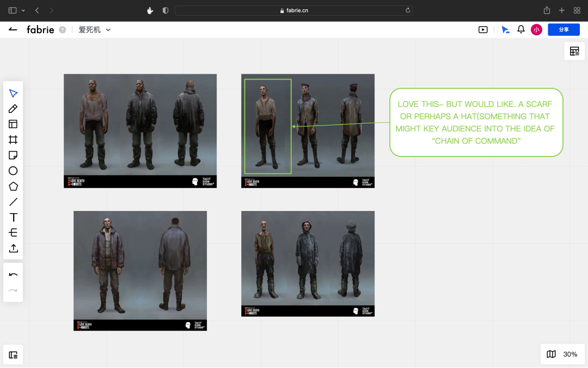Open the layers panel at bottom left
Screen dimensions: 588x368
tap(13, 355)
